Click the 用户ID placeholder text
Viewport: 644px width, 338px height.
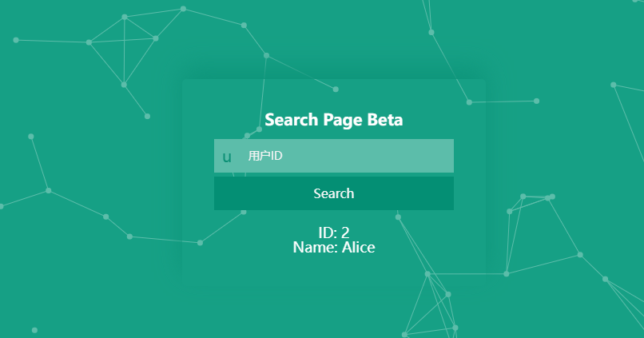264,156
